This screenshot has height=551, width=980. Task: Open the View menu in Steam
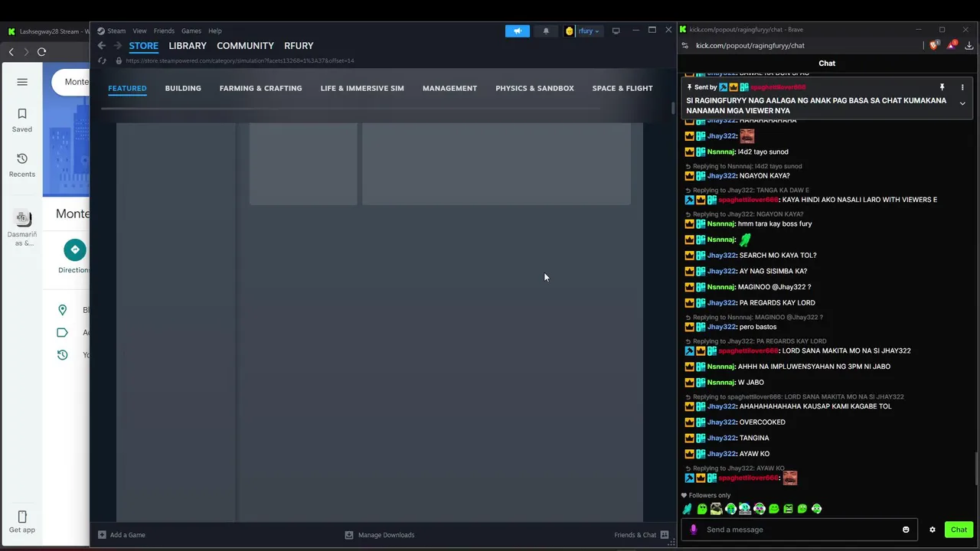tap(139, 31)
